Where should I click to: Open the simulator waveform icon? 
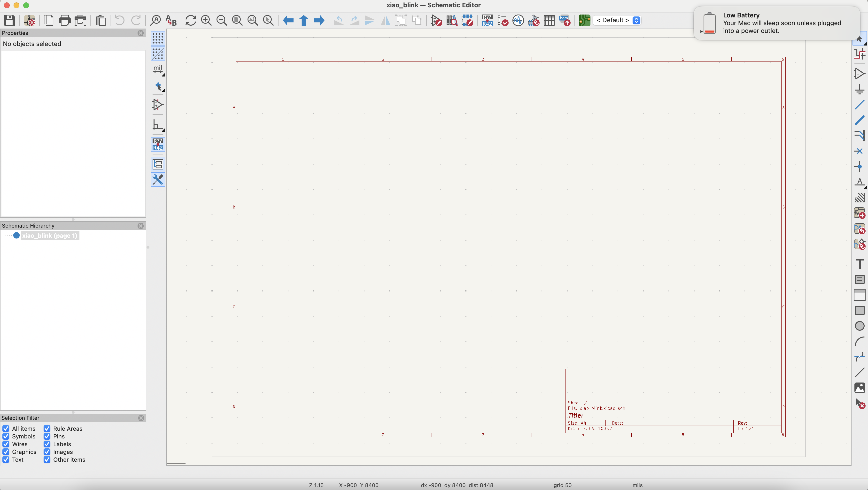[x=518, y=20]
